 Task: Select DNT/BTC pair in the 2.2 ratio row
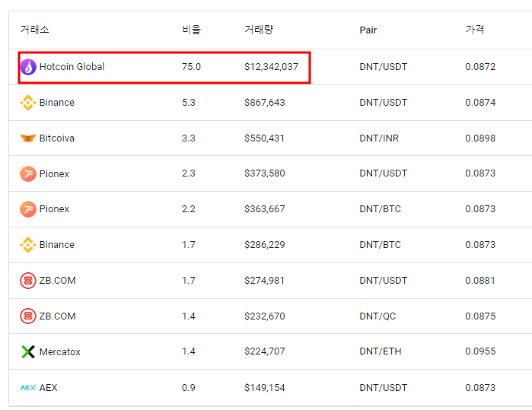[x=380, y=209]
